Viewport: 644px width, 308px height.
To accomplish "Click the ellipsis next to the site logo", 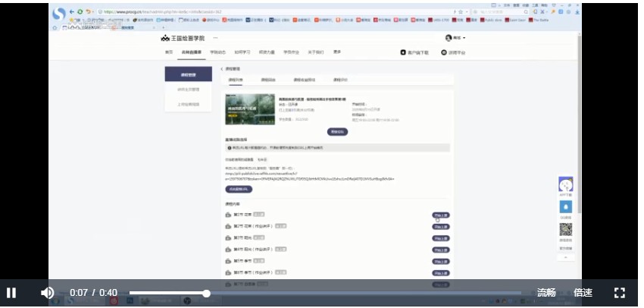I will pyautogui.click(x=215, y=38).
